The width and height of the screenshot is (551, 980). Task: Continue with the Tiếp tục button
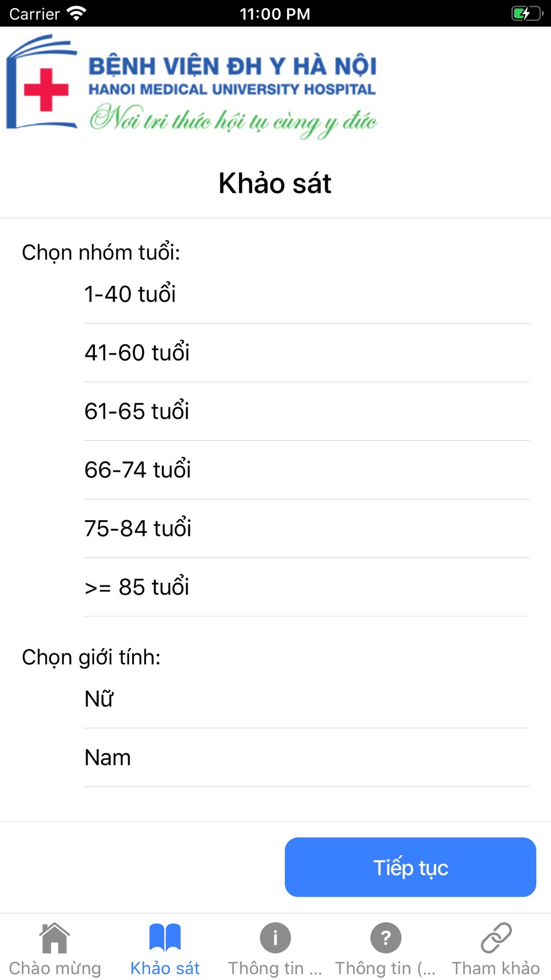(x=410, y=867)
